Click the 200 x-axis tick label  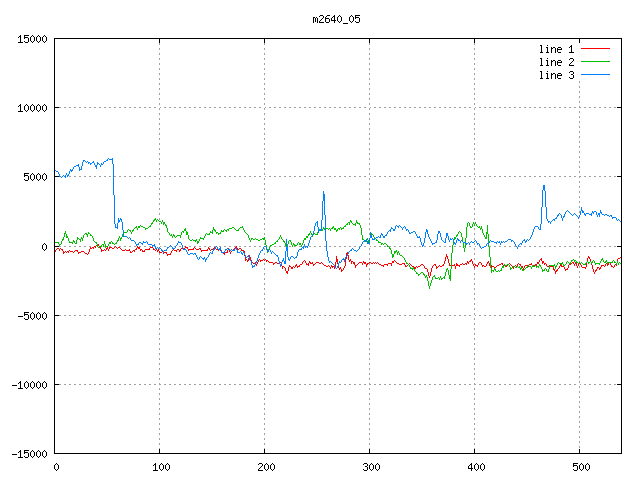click(x=265, y=467)
